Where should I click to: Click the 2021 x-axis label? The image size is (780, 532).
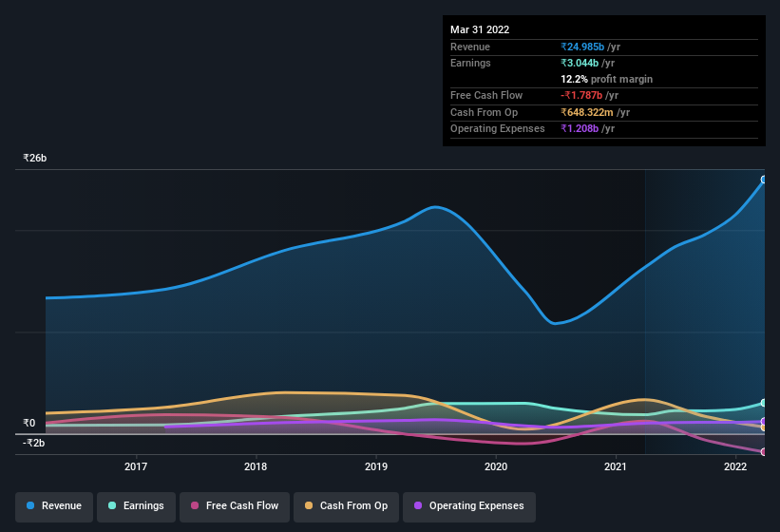click(x=616, y=466)
